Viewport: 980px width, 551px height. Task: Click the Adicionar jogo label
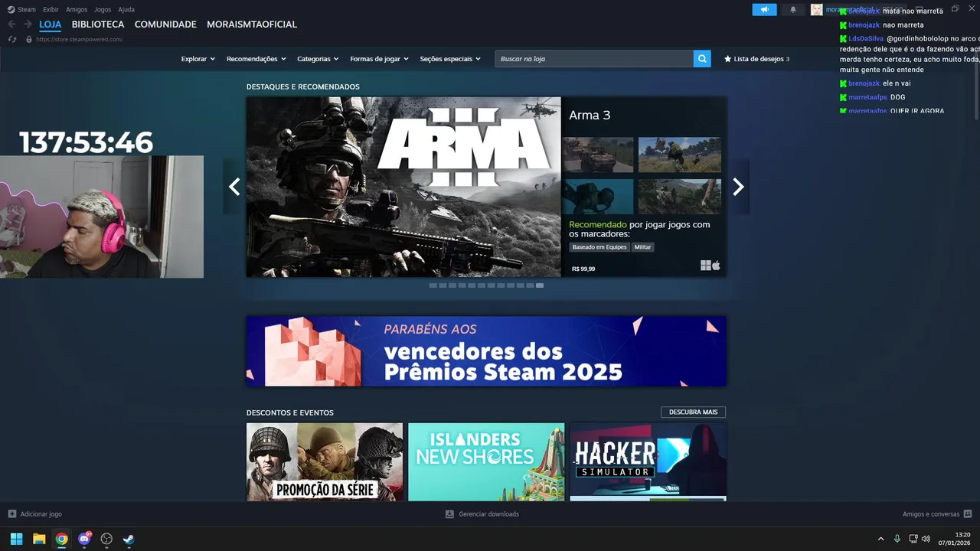(41, 514)
